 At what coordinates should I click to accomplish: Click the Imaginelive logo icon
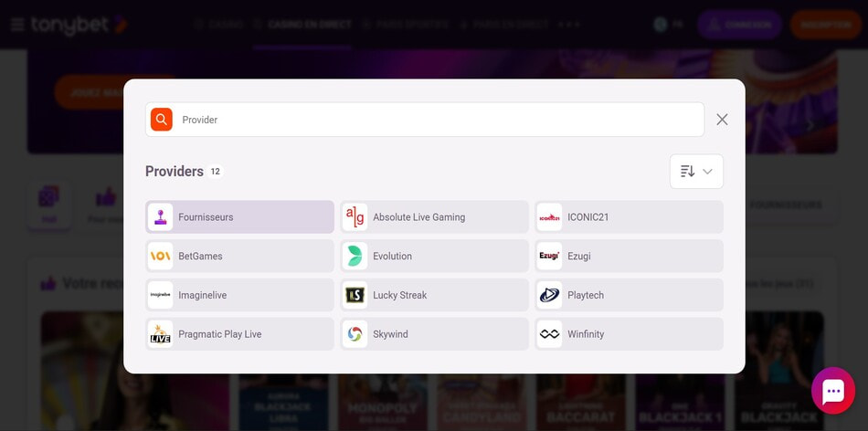160,295
